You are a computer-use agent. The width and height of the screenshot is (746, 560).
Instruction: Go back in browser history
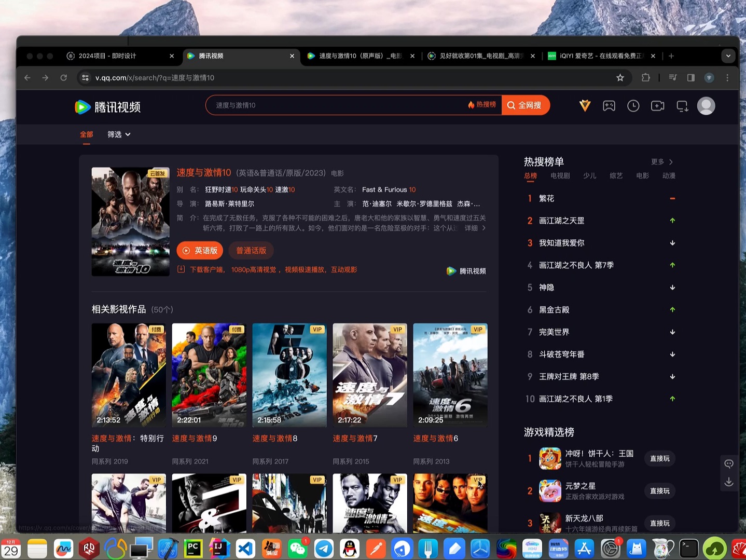click(27, 78)
